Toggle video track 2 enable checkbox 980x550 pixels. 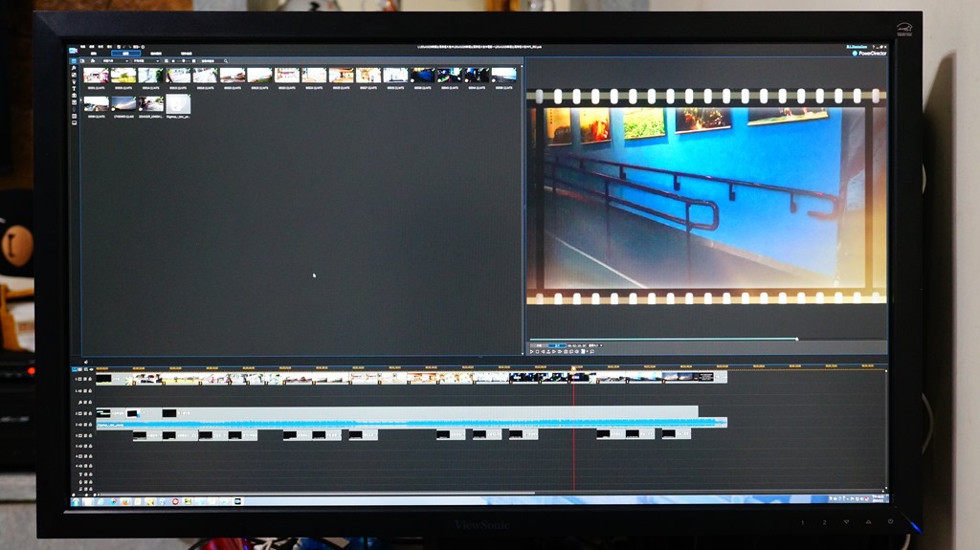pos(85,413)
